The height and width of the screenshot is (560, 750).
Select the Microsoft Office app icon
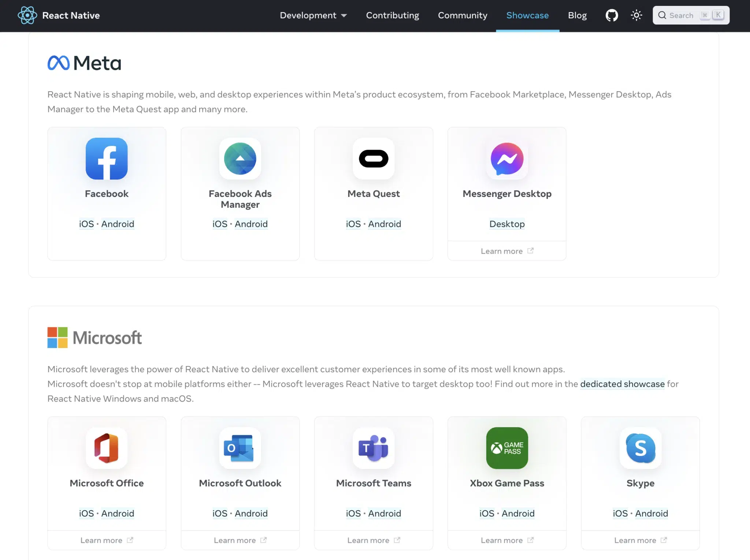click(x=107, y=448)
